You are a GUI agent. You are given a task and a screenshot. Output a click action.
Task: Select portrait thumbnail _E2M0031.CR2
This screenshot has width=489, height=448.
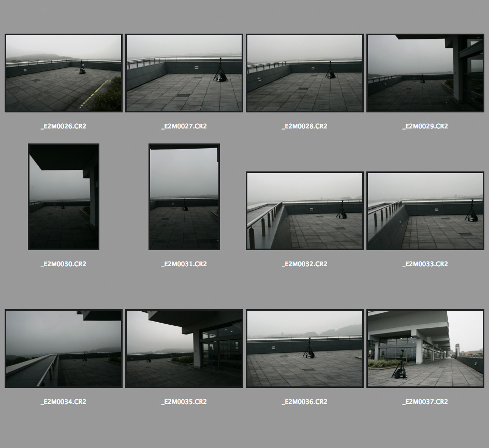tap(184, 197)
